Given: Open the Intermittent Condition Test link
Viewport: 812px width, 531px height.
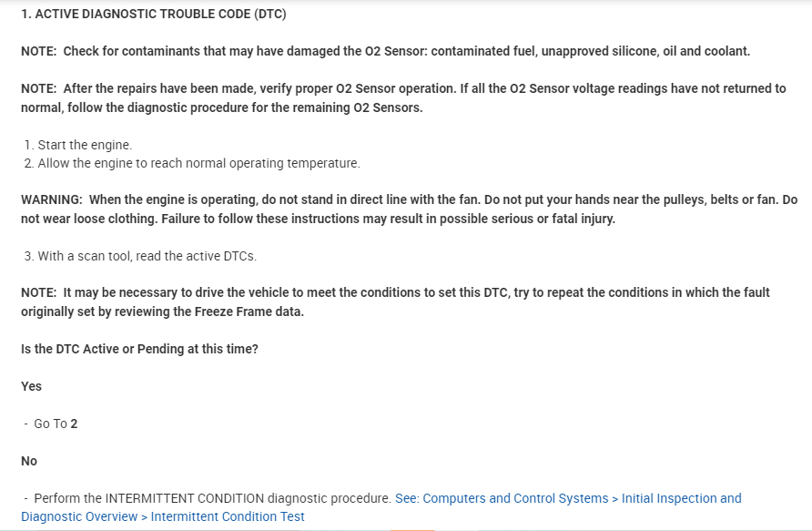Looking at the screenshot, I should pos(228,516).
